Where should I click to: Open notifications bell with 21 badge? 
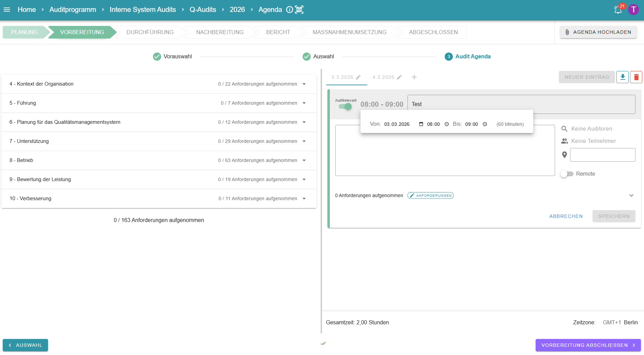click(618, 10)
